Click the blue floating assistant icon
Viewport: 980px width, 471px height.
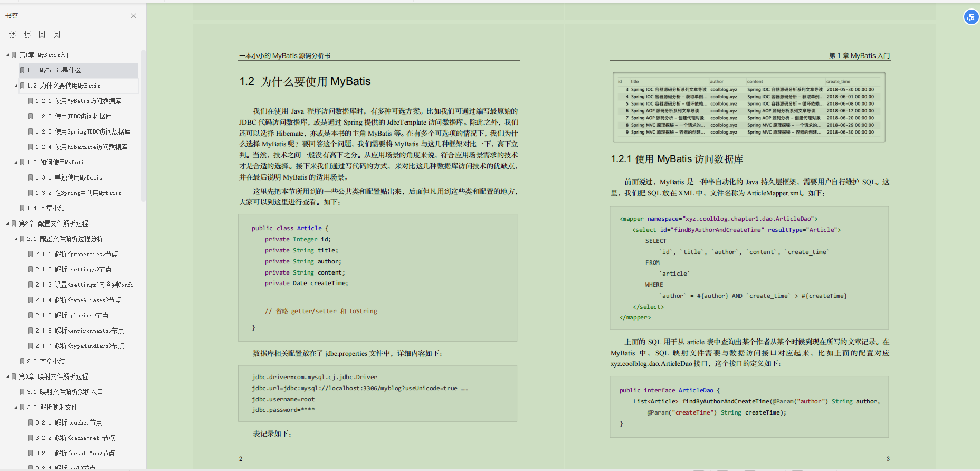[971, 17]
